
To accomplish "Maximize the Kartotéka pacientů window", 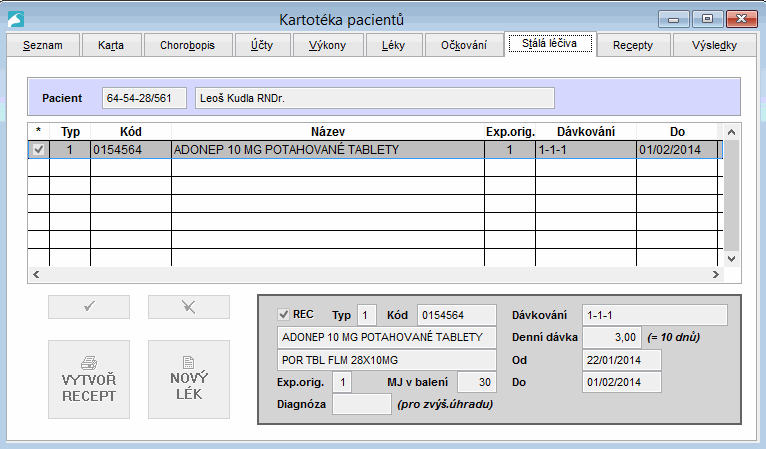I will (x=708, y=18).
